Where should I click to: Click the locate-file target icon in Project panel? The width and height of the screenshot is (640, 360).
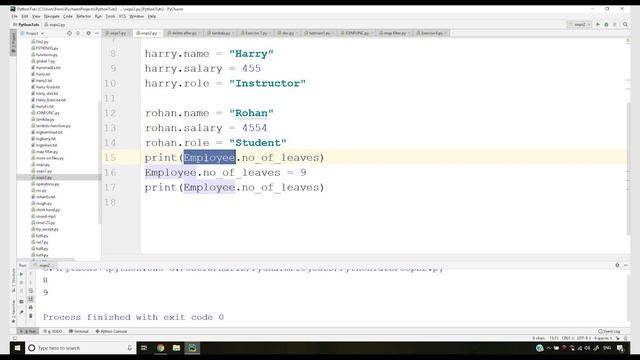point(69,33)
